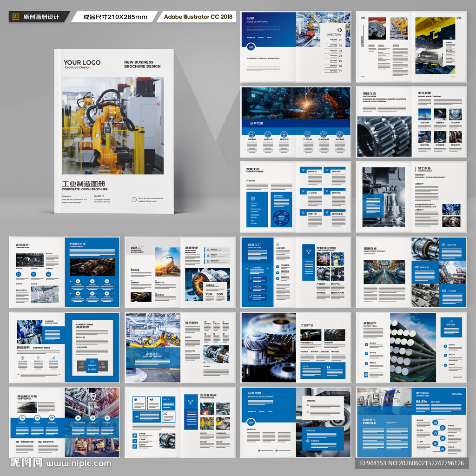Click the blue circular chart in 赋能工业 spread
The width and height of the screenshot is (476, 476).
281,218
